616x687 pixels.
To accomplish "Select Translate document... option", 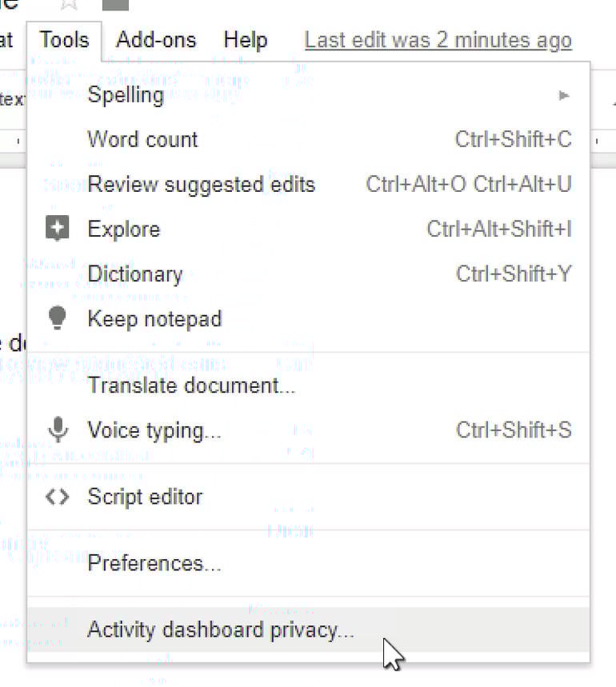I will (191, 385).
